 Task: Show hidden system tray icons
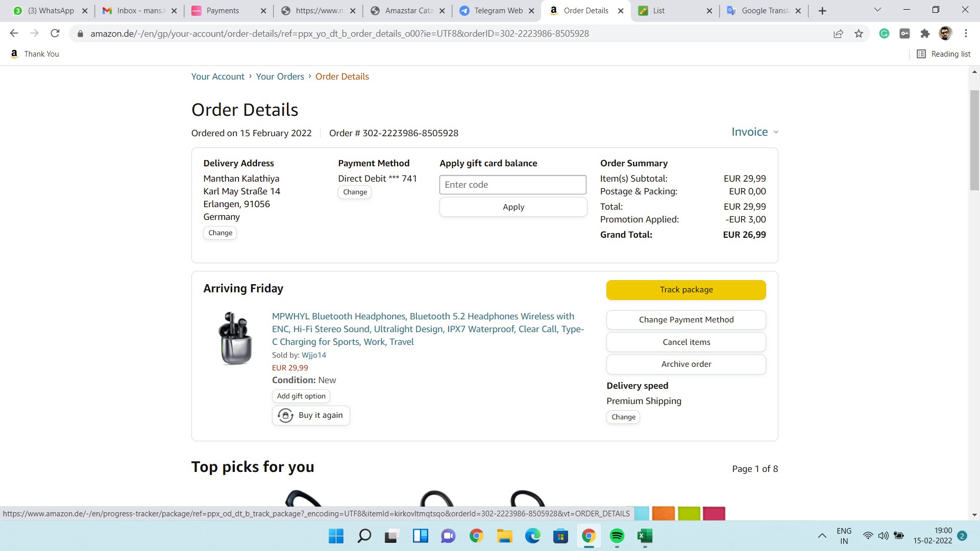click(822, 536)
